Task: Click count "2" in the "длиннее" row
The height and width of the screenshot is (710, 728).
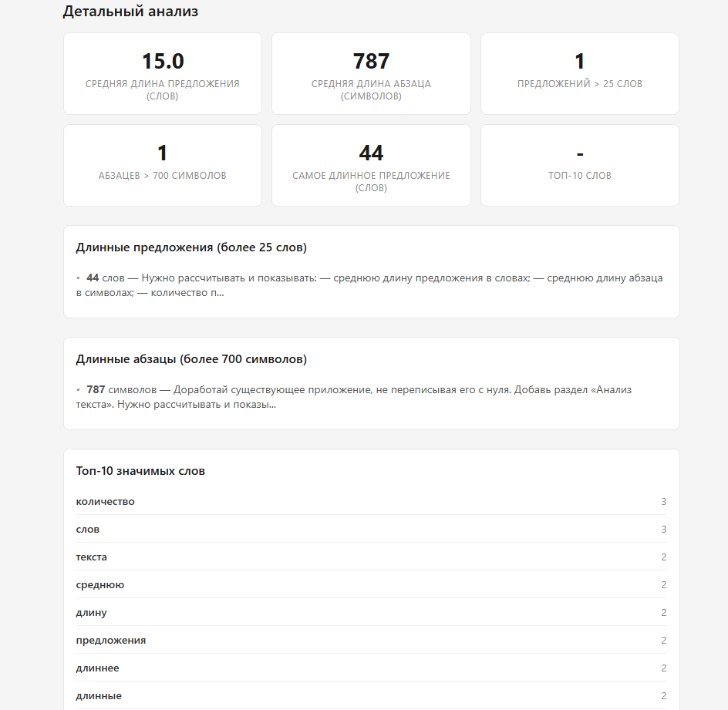Action: tap(664, 668)
